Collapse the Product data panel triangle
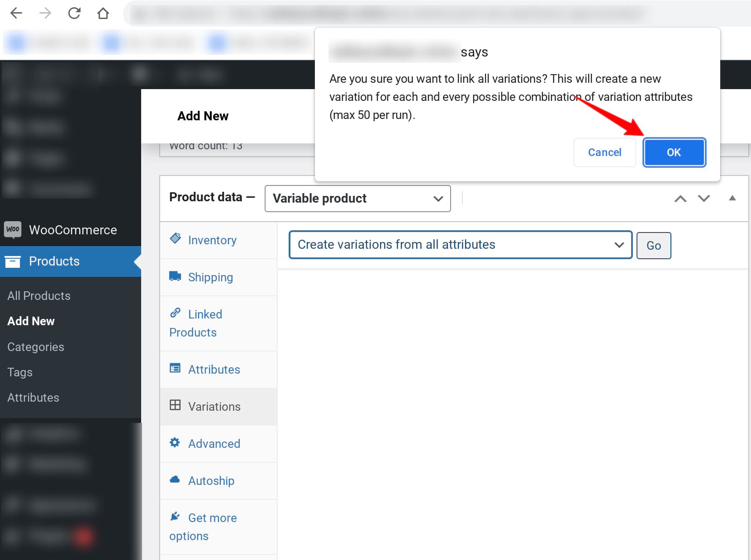 (x=732, y=198)
